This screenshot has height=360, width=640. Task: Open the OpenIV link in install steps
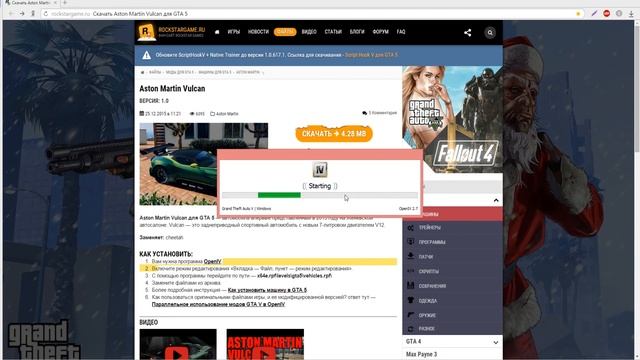point(212,262)
